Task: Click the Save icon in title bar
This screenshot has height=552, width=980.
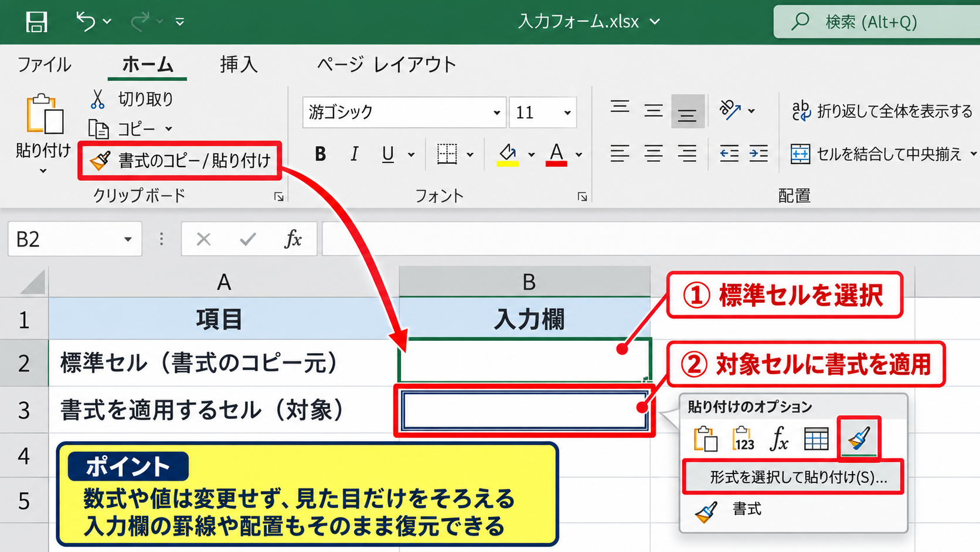Action: (36, 22)
